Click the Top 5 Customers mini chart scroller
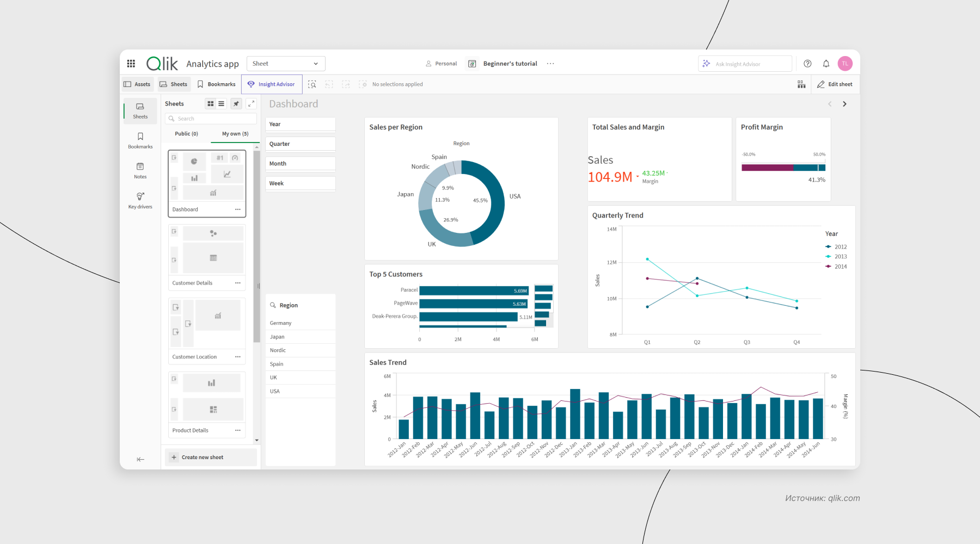Viewport: 980px width, 544px height. (544, 306)
